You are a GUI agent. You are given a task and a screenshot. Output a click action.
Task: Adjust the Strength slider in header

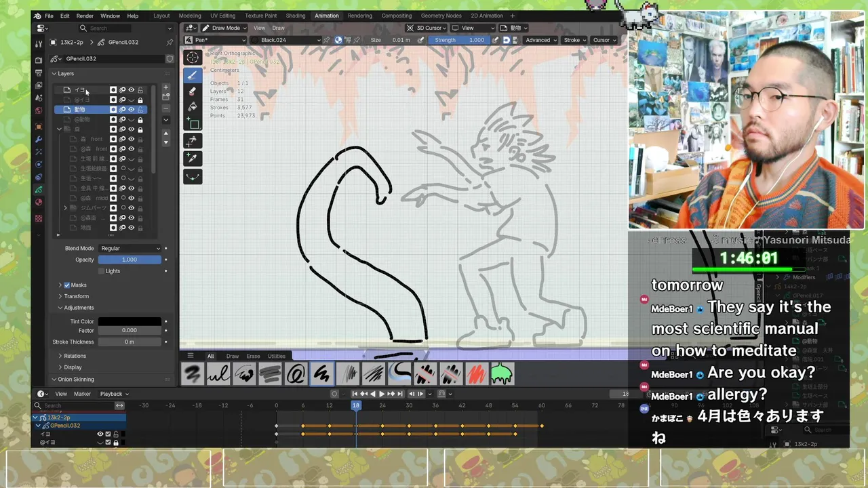point(458,40)
